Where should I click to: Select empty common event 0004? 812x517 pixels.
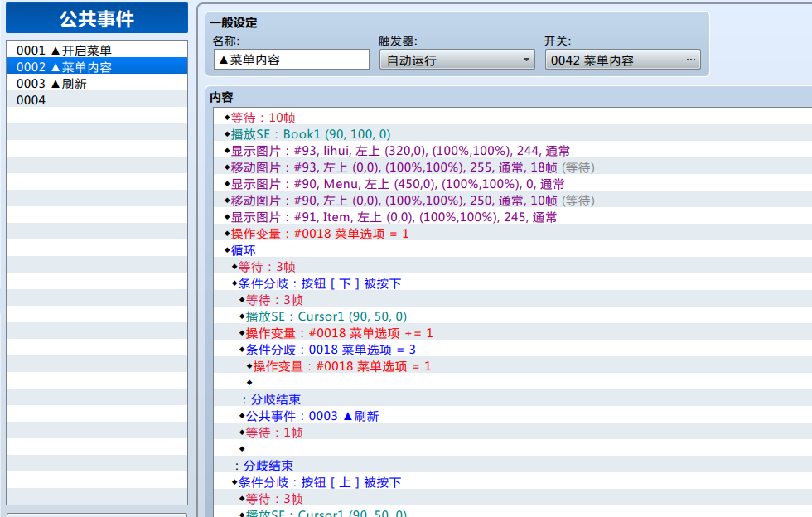click(97, 100)
